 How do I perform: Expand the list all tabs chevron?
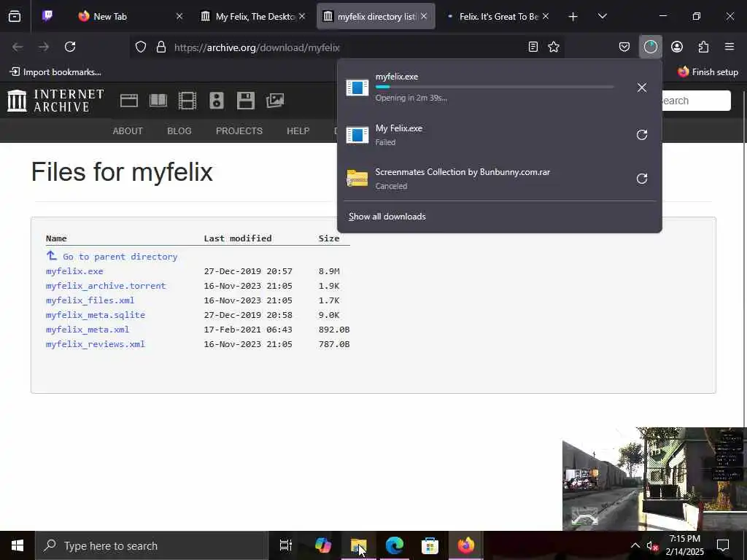click(x=602, y=16)
